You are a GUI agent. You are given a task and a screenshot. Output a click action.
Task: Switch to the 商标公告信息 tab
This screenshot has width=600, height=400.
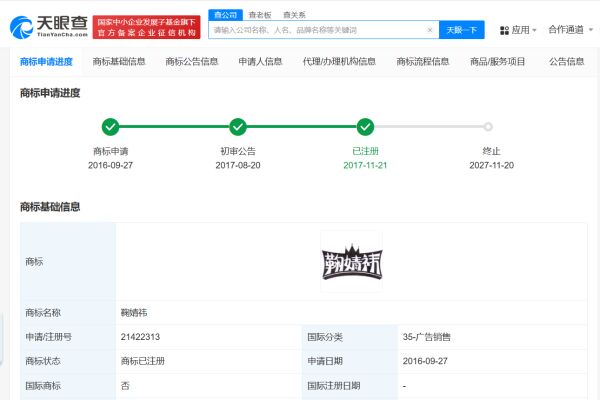tap(192, 62)
